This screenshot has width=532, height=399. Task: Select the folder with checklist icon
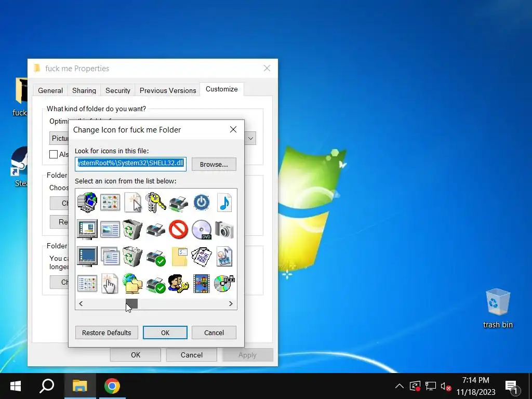[x=179, y=257]
